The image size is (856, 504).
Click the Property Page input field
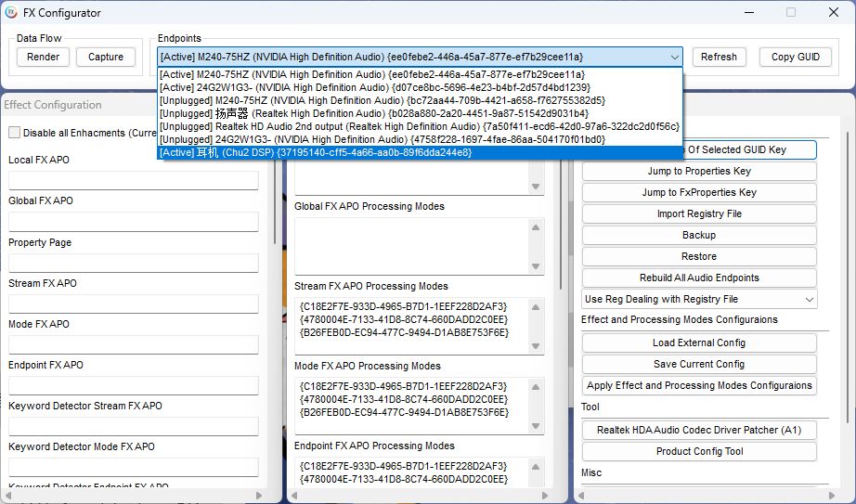tap(134, 263)
